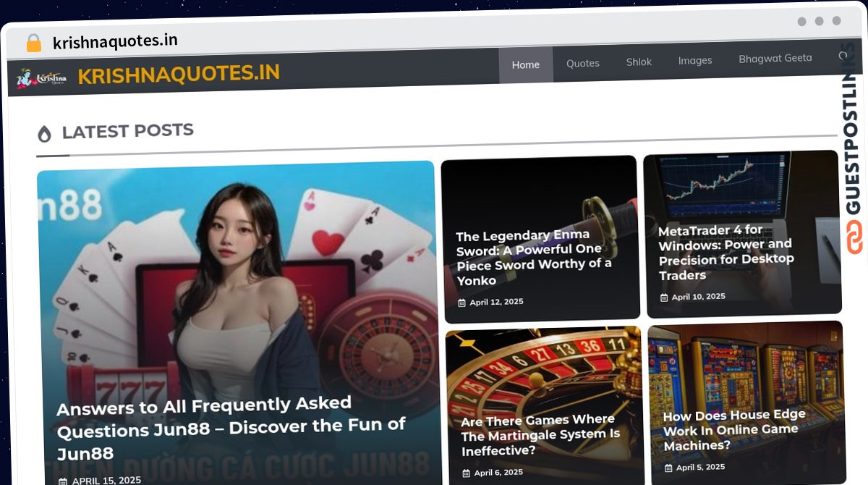Click the orange padlock icon

[33, 43]
